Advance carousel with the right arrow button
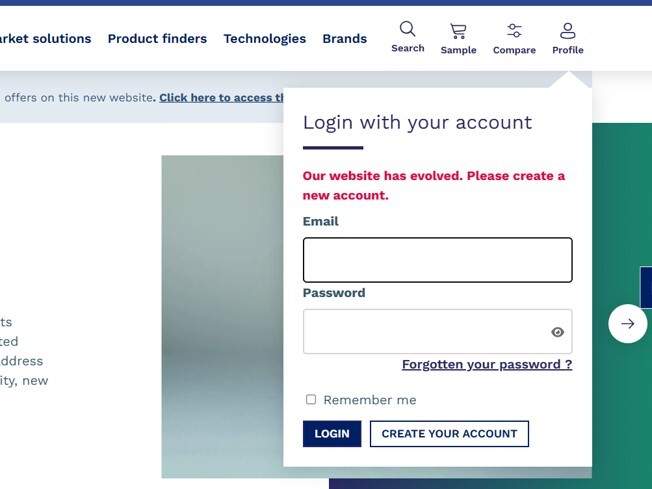This screenshot has width=652, height=489. [x=627, y=324]
